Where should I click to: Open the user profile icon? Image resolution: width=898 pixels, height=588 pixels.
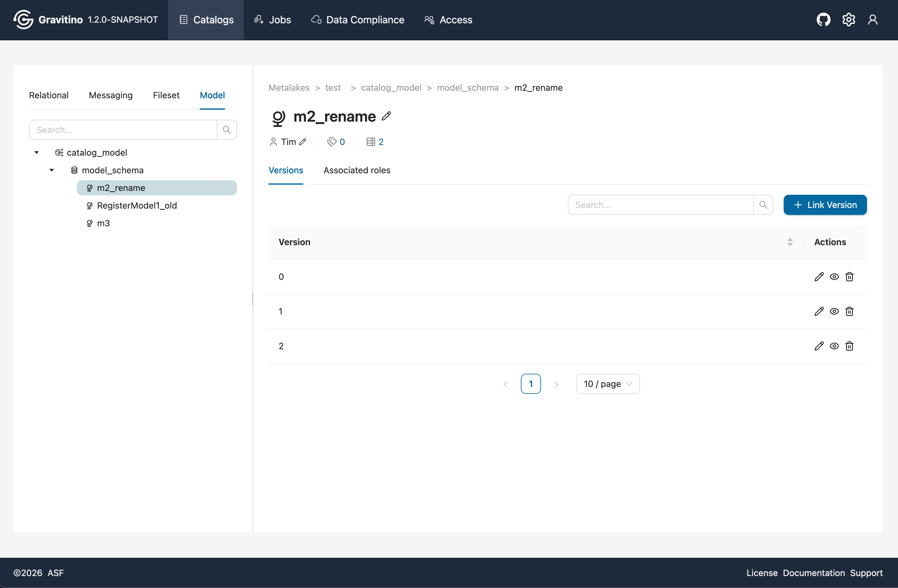pyautogui.click(x=872, y=20)
